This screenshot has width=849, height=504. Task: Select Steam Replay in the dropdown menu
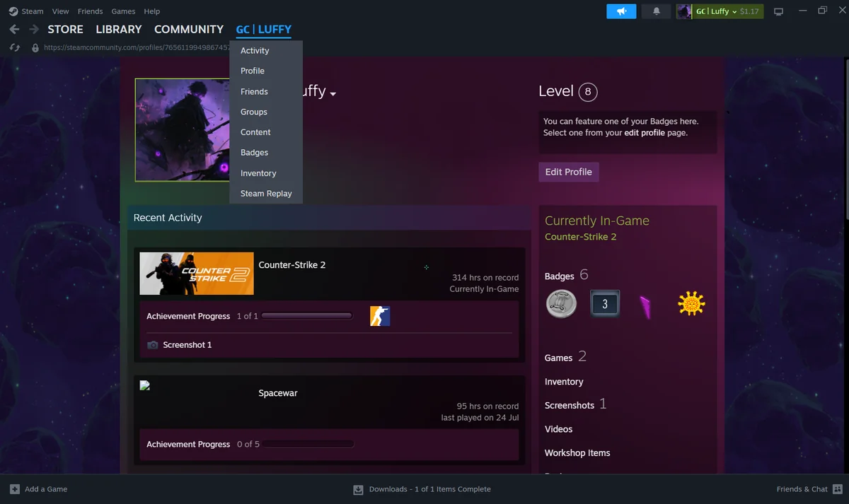(x=266, y=194)
